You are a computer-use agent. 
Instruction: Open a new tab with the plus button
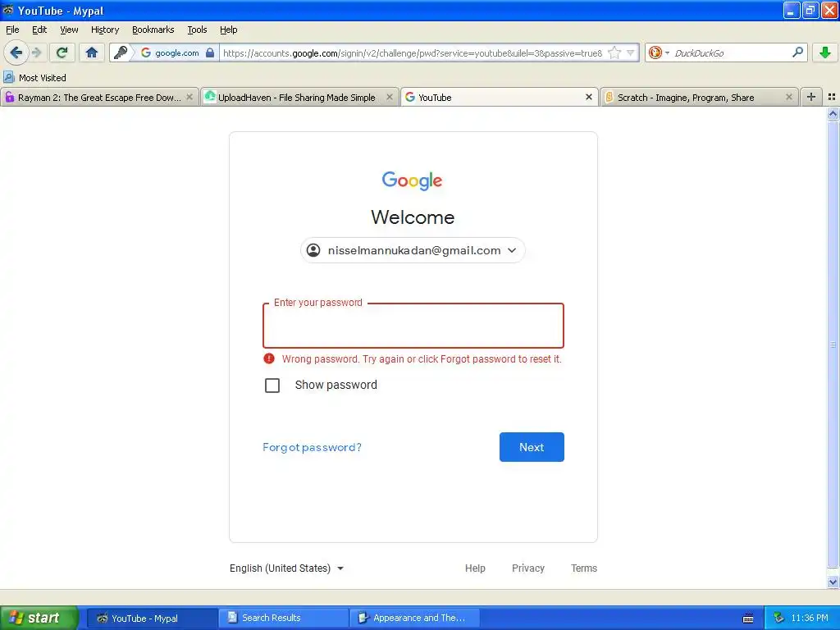811,97
